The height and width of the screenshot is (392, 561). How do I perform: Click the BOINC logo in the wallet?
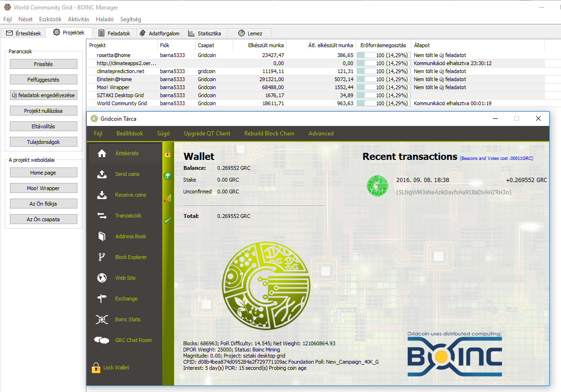tap(455, 357)
